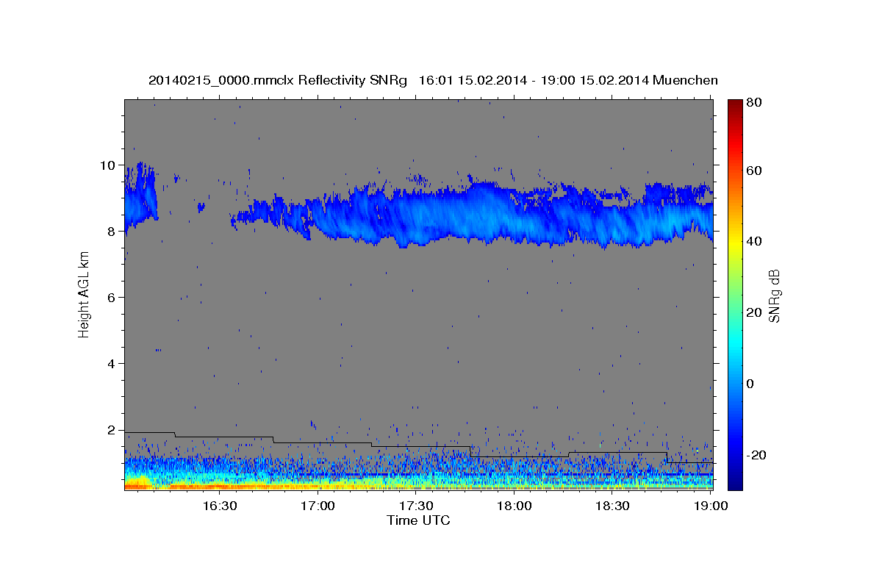Click the colorbar value 20
This screenshot has width=882, height=588.
coord(755,312)
